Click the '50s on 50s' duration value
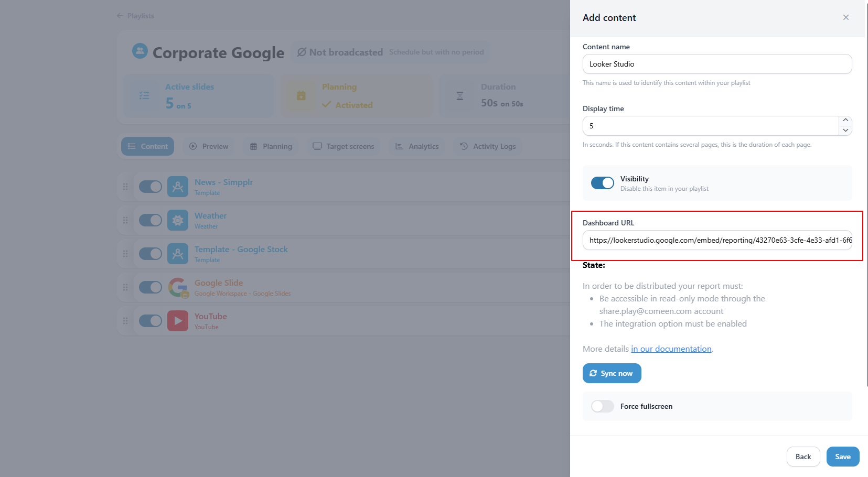Image resolution: width=868 pixels, height=477 pixels. pos(502,103)
